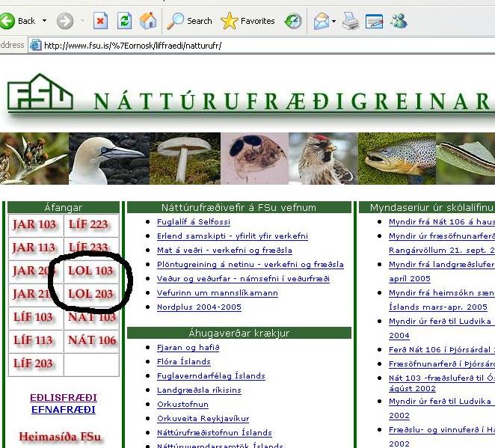The height and width of the screenshot is (448, 495).
Task: Click the FSu logo
Action: click(x=40, y=92)
